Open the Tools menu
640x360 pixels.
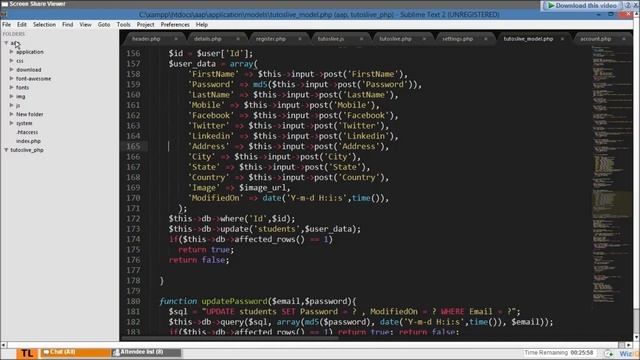[123, 24]
